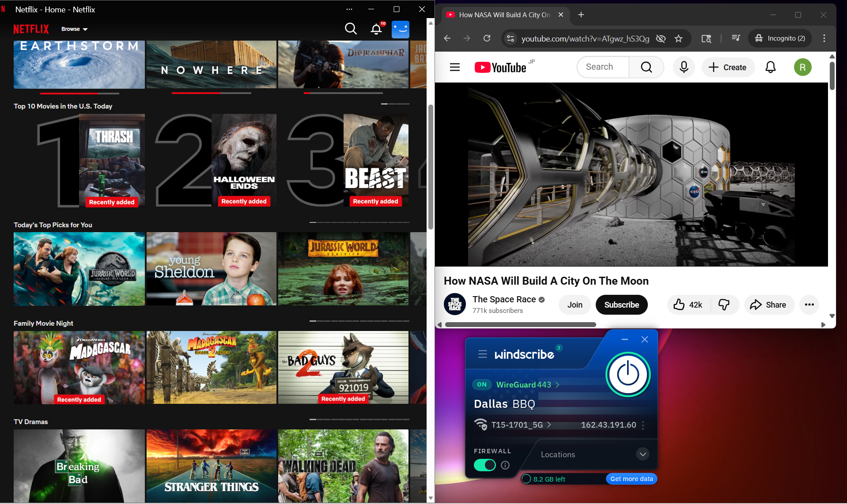Open The Bad Guys 2 thumbnail
Viewport: 847px width, 504px height.
pos(343,367)
